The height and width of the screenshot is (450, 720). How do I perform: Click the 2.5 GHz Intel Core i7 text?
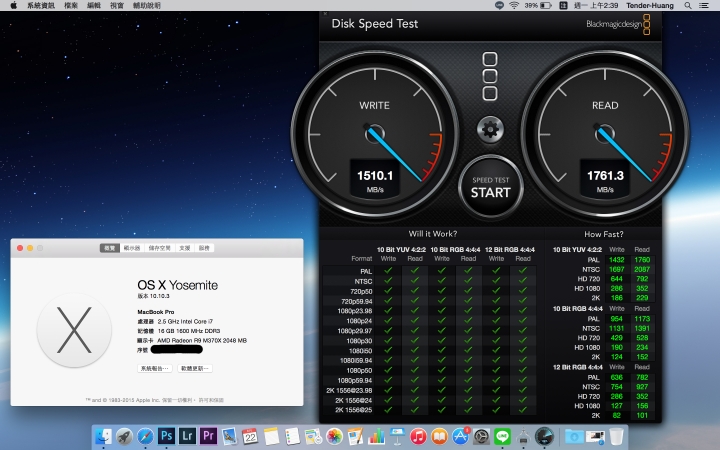[185, 321]
